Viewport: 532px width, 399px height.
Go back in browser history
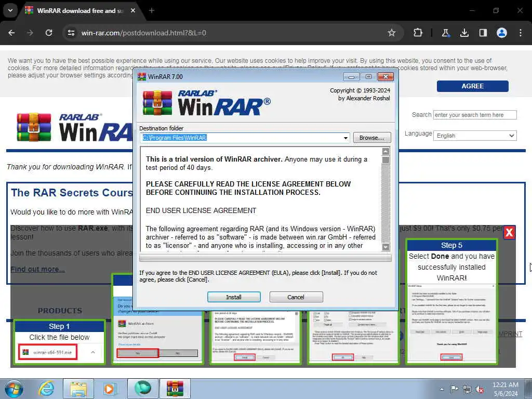click(x=11, y=33)
